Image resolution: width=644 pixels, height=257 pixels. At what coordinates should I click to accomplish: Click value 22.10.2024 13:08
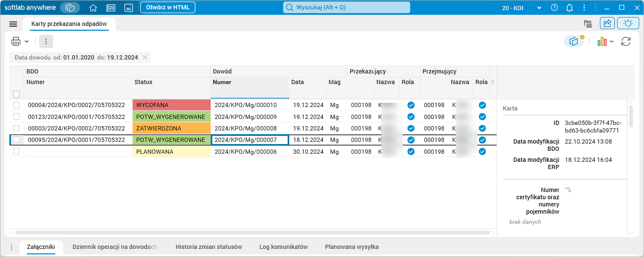(588, 141)
